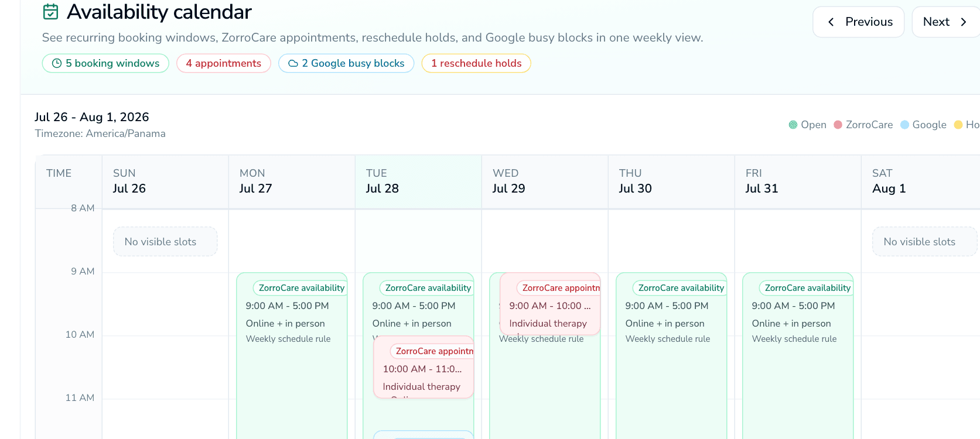Image resolution: width=980 pixels, height=439 pixels.
Task: Click the clock icon in booking windows chip
Action: click(57, 63)
